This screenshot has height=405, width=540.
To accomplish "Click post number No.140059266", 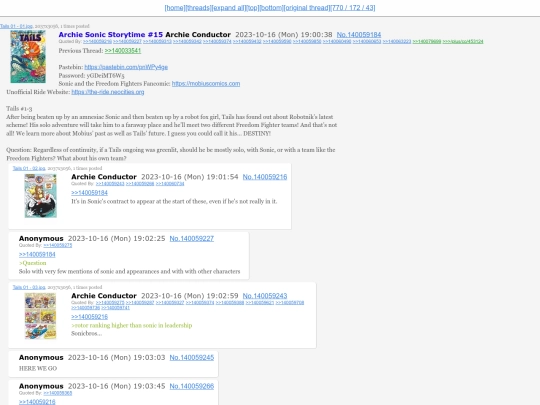I will [192, 386].
